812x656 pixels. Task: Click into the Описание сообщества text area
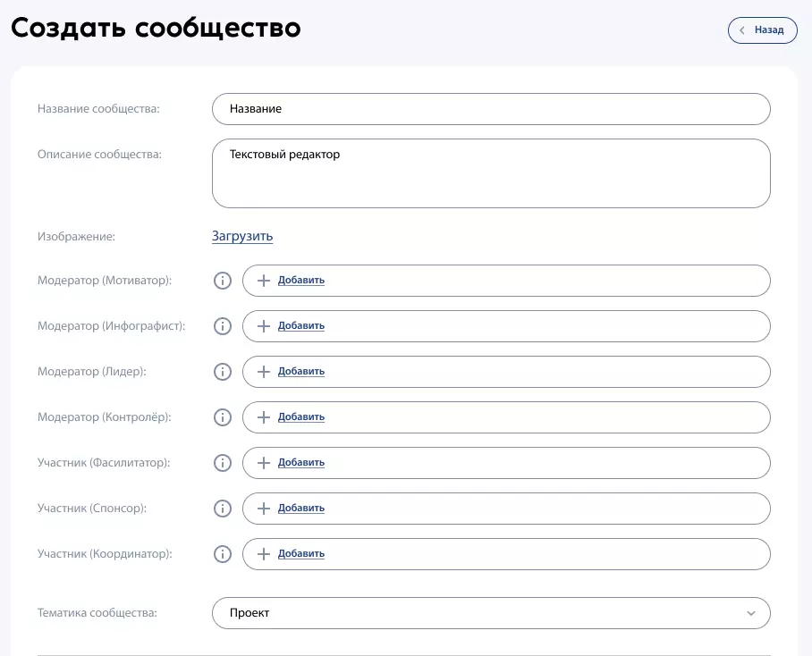(490, 173)
